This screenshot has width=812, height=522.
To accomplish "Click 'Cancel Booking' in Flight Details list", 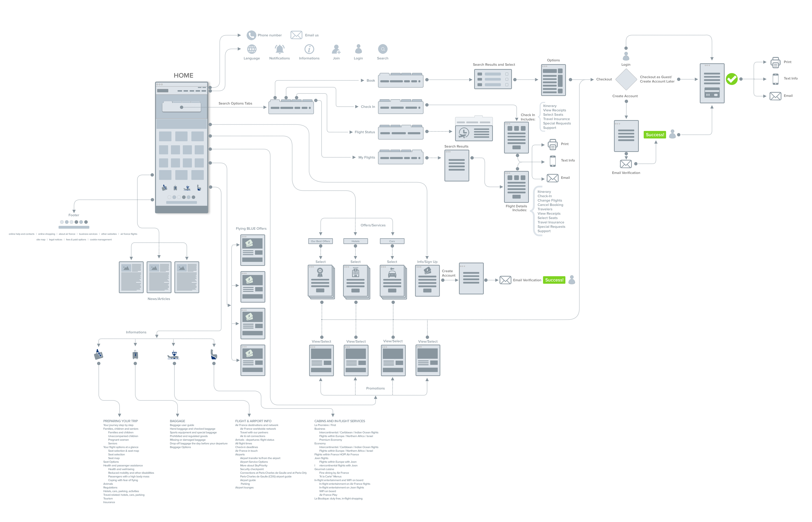I will pyautogui.click(x=550, y=205).
